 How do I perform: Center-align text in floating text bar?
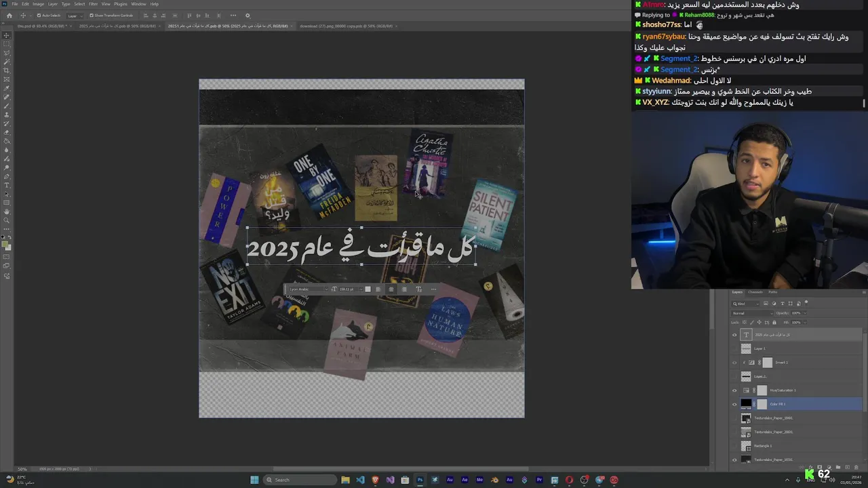tap(391, 289)
